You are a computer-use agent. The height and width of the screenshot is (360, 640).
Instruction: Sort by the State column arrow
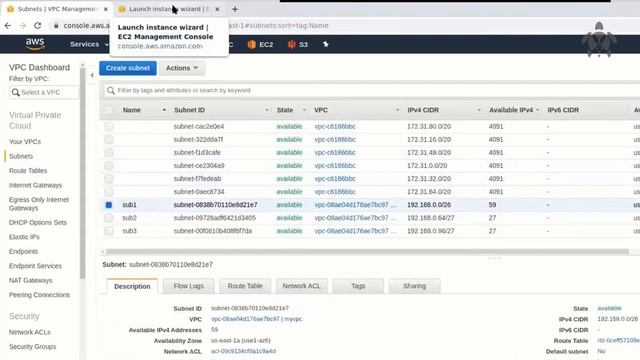(x=304, y=110)
